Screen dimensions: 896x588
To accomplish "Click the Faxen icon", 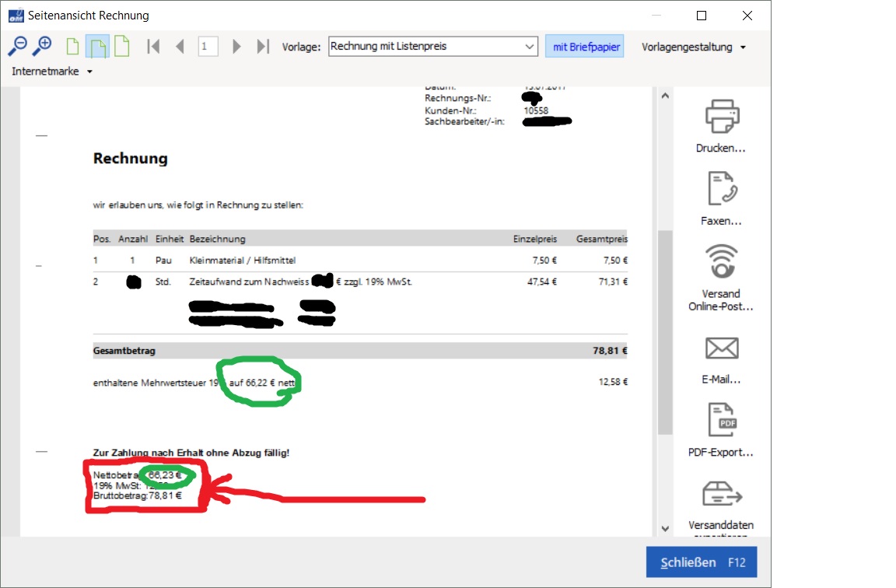I will (x=722, y=188).
